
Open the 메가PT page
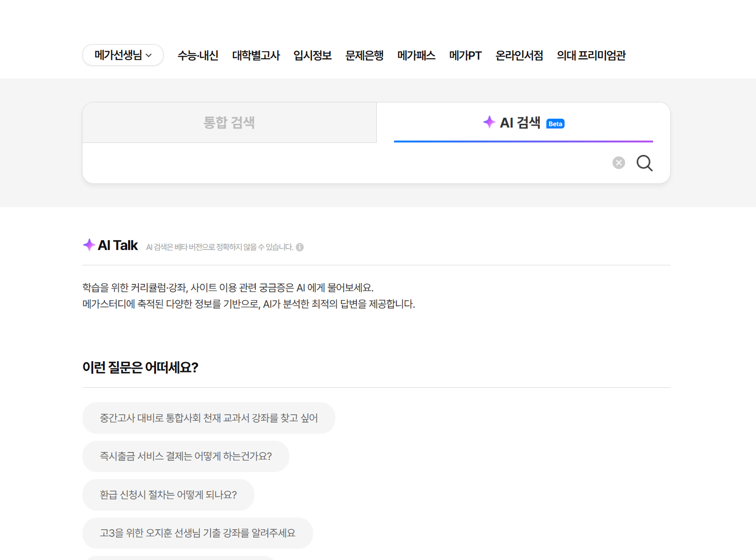click(465, 56)
